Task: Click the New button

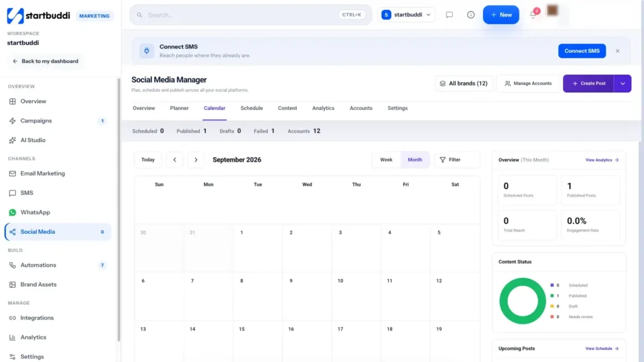Action: click(501, 15)
